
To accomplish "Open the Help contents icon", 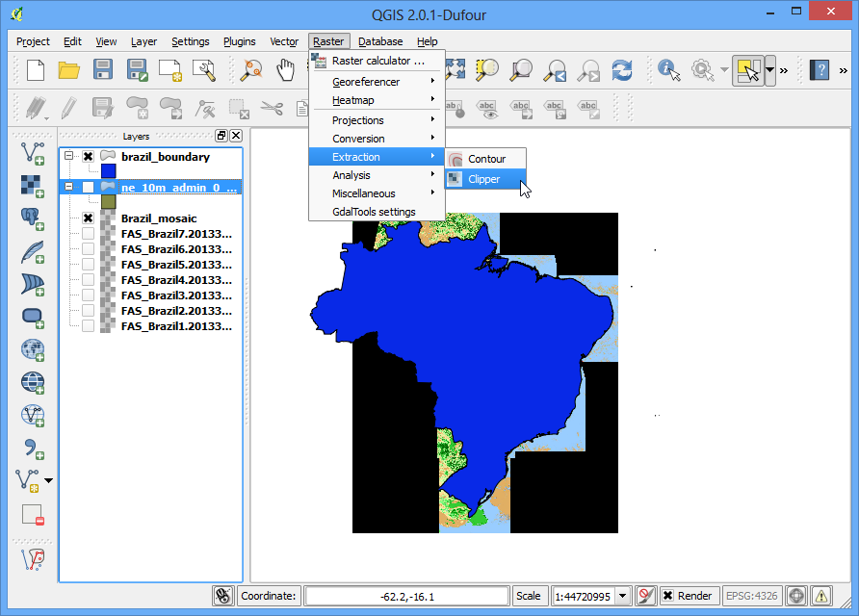I will coord(820,70).
